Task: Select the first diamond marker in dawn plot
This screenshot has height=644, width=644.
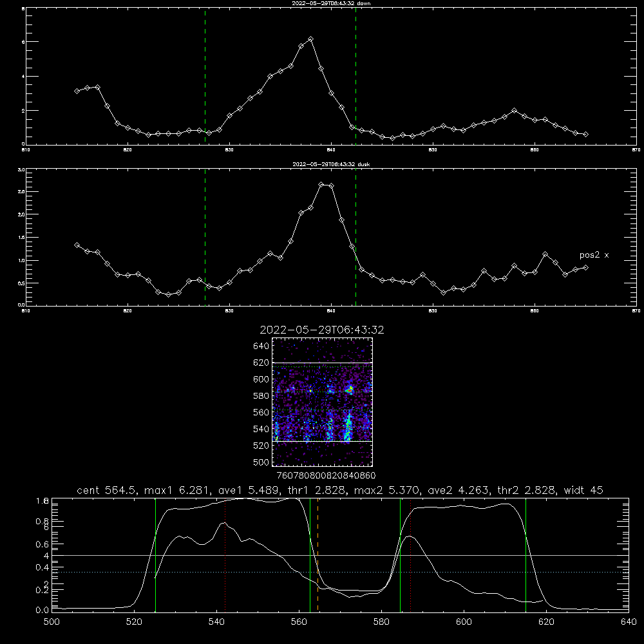Action: pos(77,91)
